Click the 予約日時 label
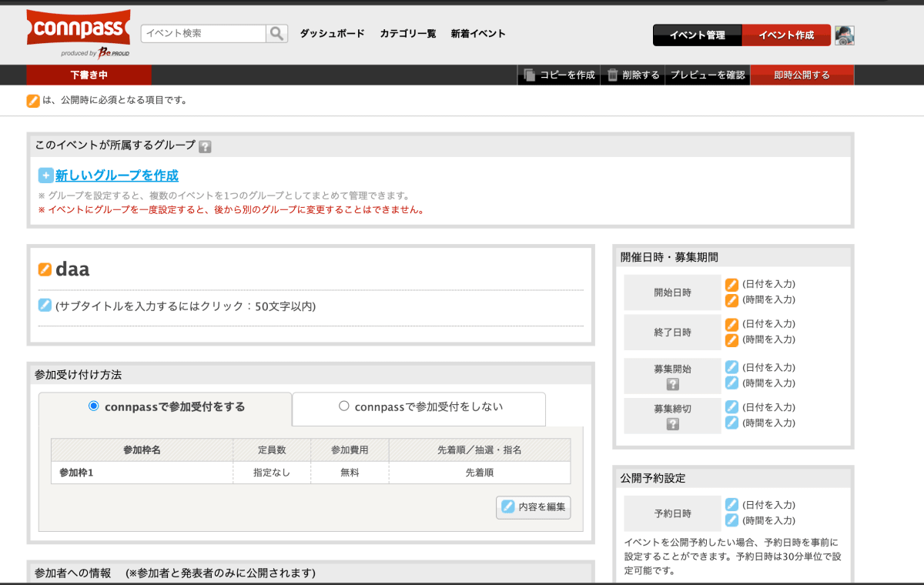Screen dimensions: 924x585 [x=673, y=513]
